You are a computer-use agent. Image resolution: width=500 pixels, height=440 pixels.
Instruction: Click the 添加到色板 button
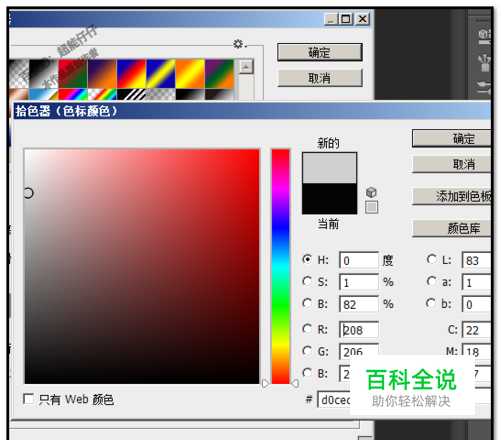pyautogui.click(x=452, y=196)
